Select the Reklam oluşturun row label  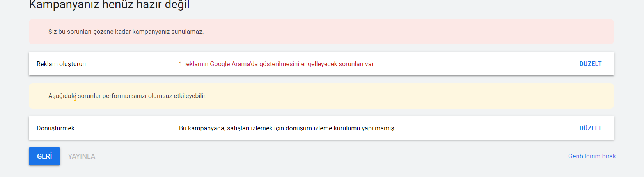pos(61,64)
